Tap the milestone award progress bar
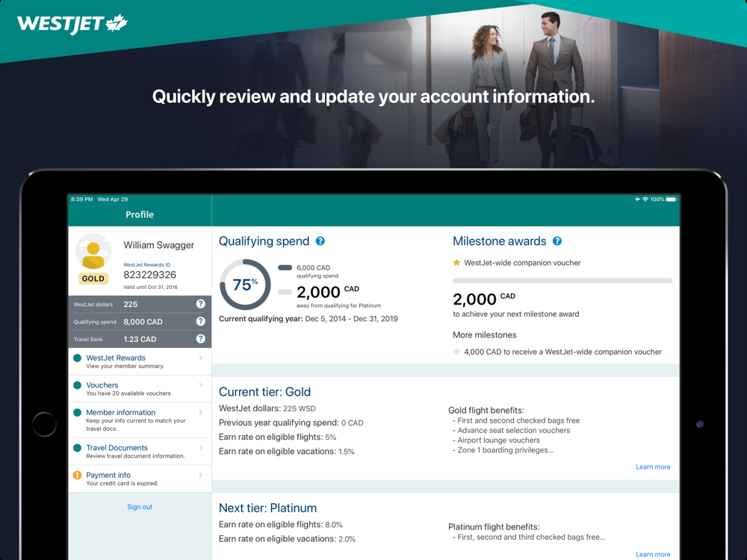This screenshot has width=747, height=560. tap(562, 281)
